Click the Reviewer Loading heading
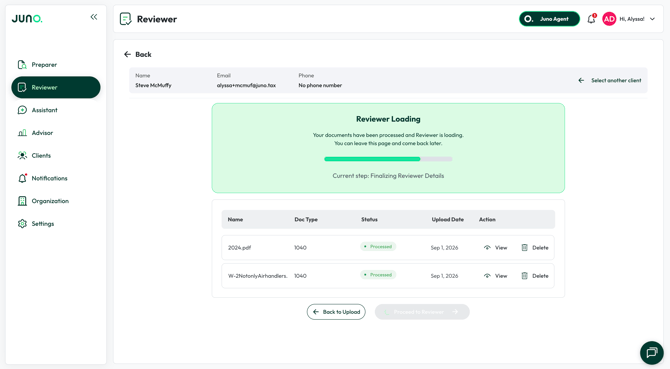Viewport: 670px width, 369px height. coord(388,119)
